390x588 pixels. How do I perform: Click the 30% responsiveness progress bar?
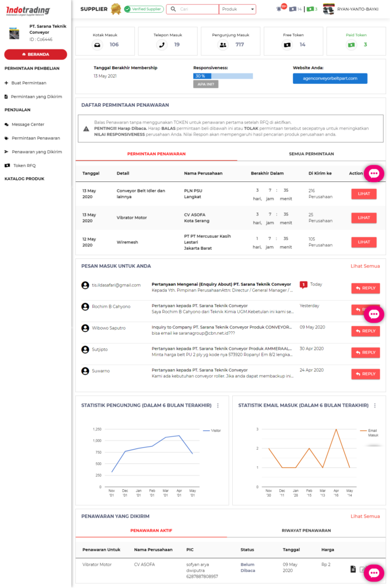(x=223, y=76)
